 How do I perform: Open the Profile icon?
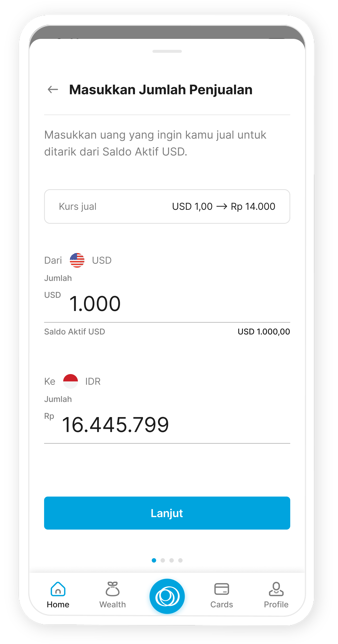coord(276,589)
